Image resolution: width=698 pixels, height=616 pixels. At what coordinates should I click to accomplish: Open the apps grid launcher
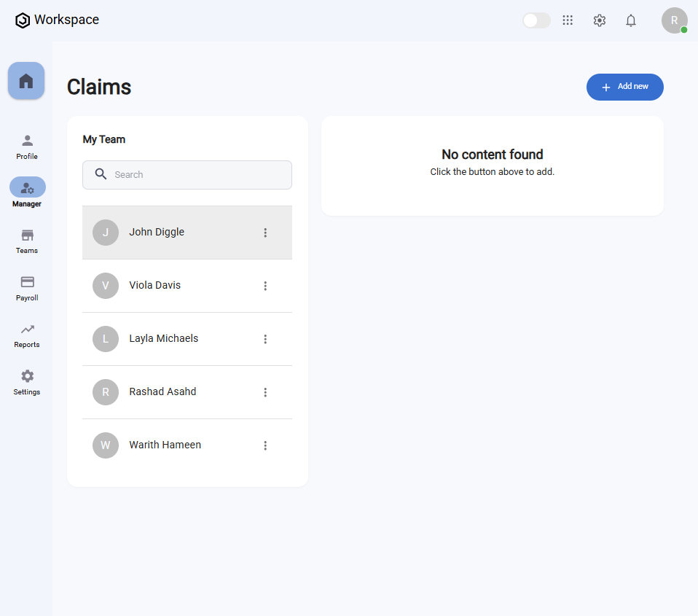(568, 20)
